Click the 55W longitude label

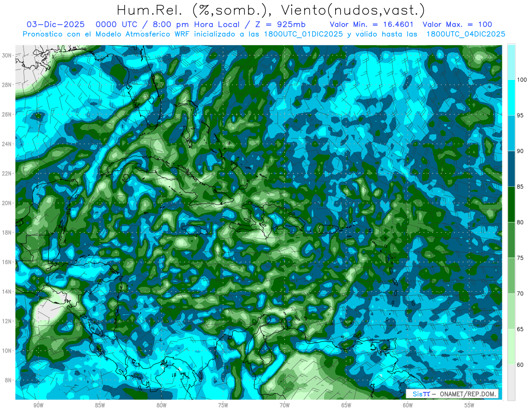(x=469, y=405)
